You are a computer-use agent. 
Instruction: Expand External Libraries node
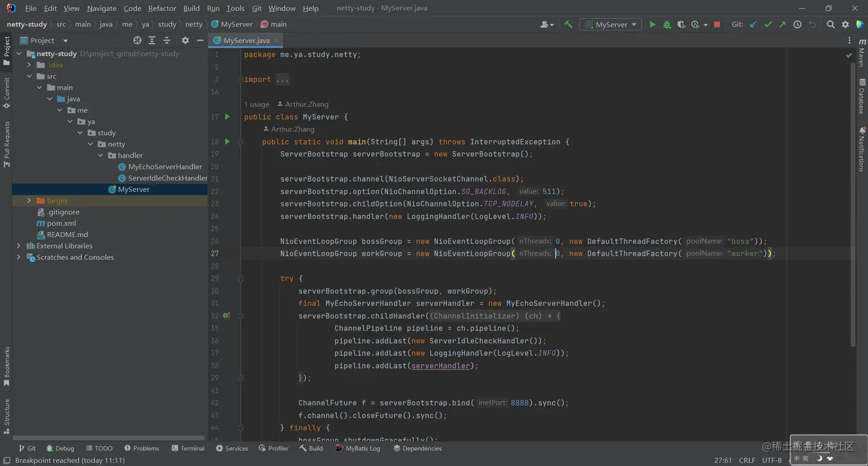click(19, 246)
